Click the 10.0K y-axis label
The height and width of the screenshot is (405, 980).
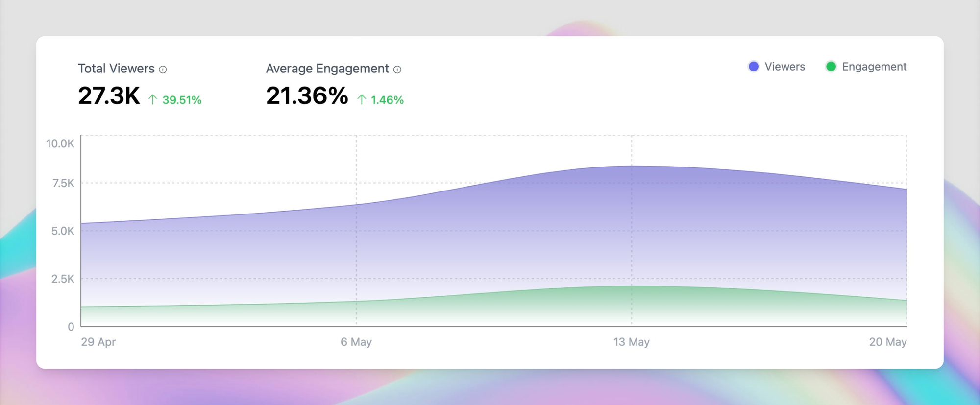pos(60,143)
